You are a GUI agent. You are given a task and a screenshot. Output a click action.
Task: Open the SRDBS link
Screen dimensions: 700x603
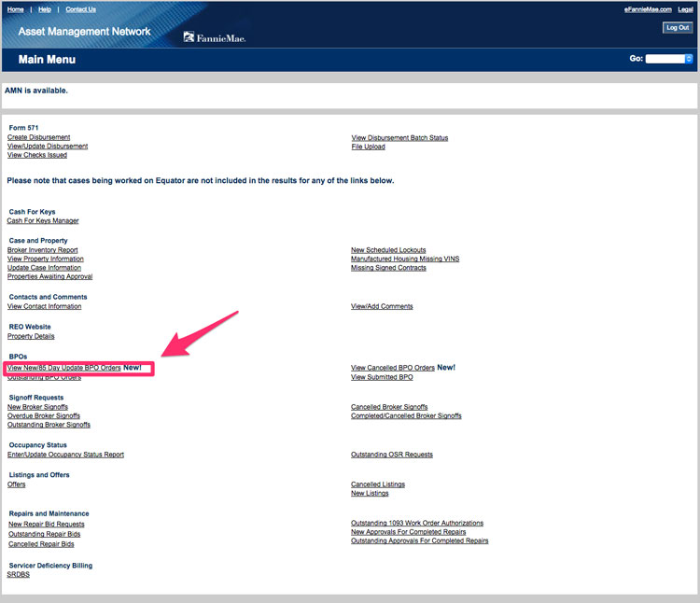[x=19, y=575]
